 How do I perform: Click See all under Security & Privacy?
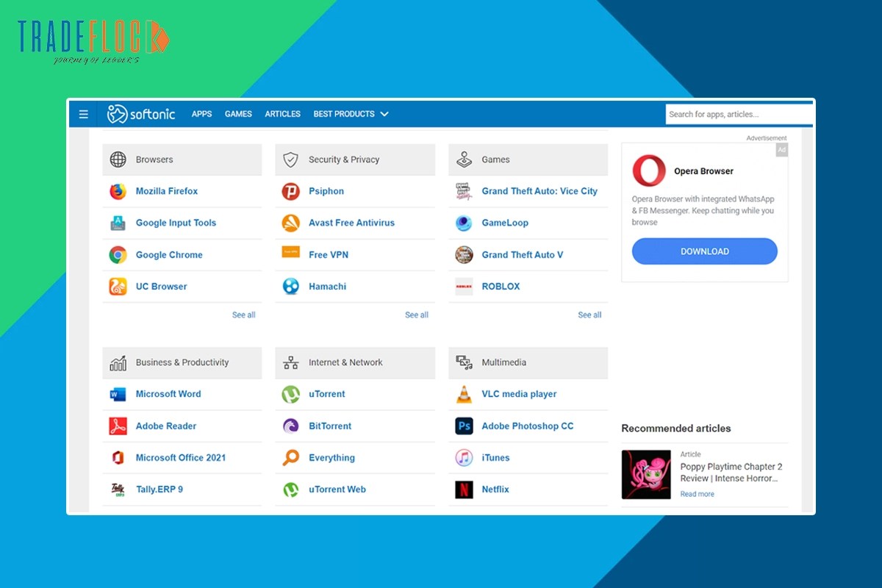[417, 315]
